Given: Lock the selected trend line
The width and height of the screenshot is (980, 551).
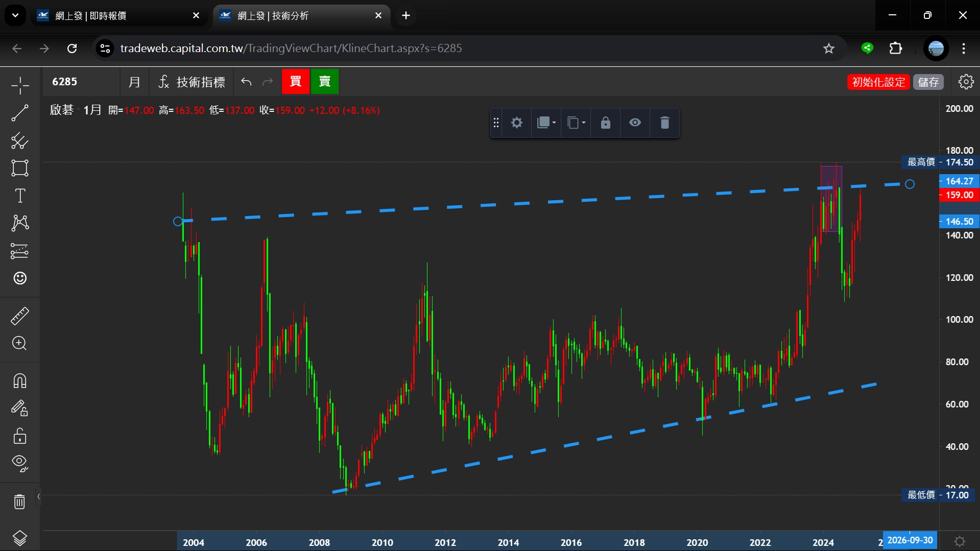Looking at the screenshot, I should point(605,123).
